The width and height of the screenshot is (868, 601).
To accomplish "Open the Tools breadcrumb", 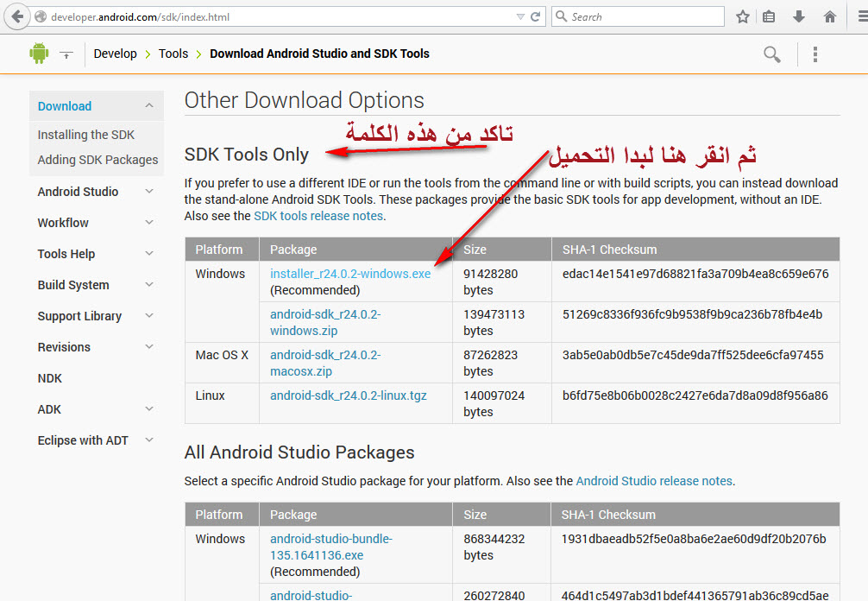I will 173,54.
